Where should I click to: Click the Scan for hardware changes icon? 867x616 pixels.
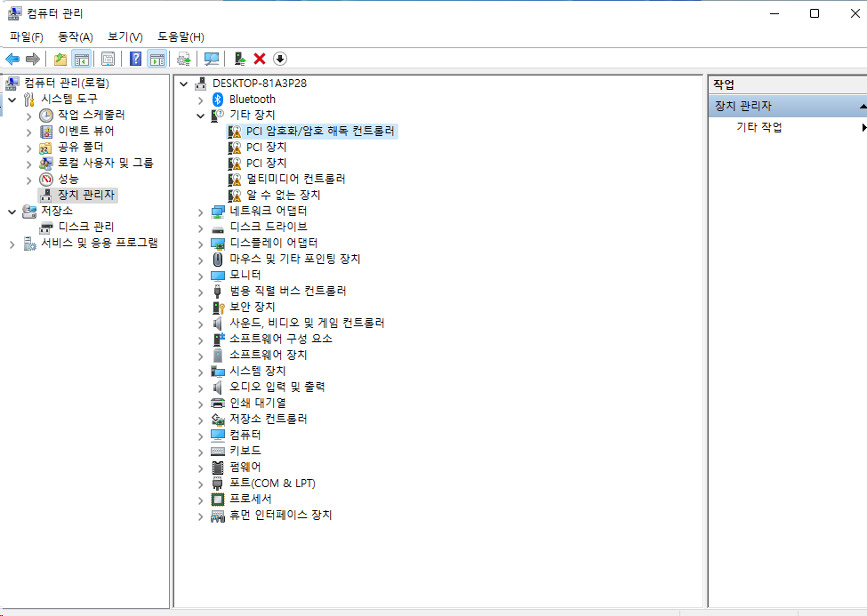tap(212, 59)
